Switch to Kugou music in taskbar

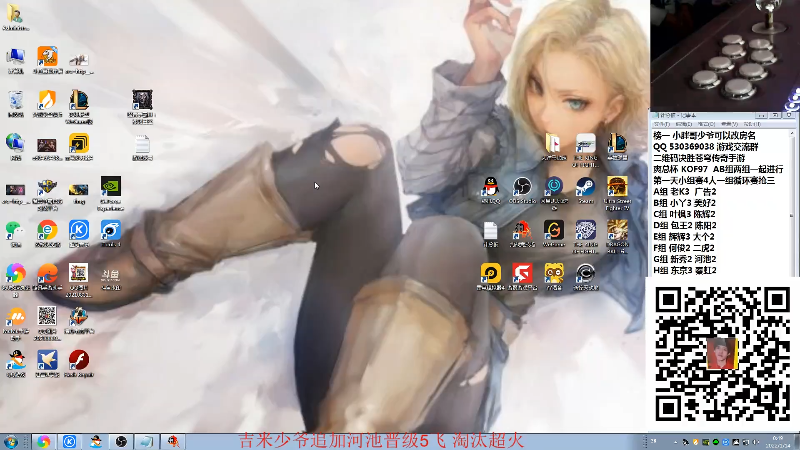coord(69,441)
